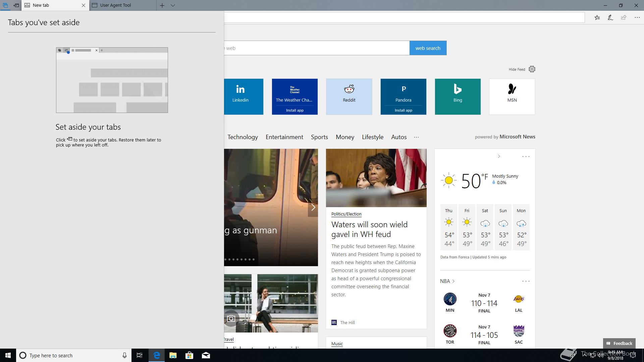Screen dimensions: 644x362
Task: Select the Lifestyle news category
Action: point(373,137)
